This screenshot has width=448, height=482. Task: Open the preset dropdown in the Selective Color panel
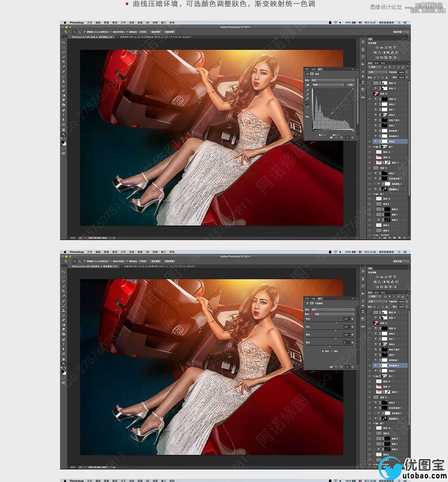coord(333,310)
